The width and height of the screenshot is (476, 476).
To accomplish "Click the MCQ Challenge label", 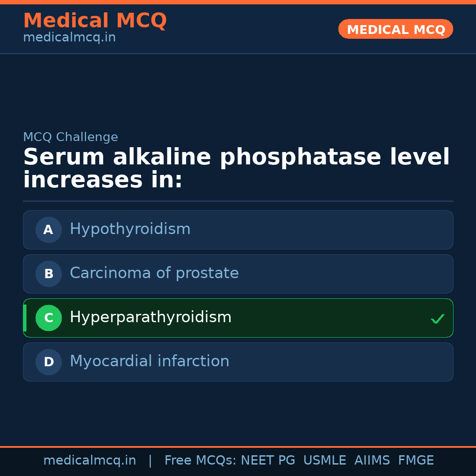I will 71,137.
